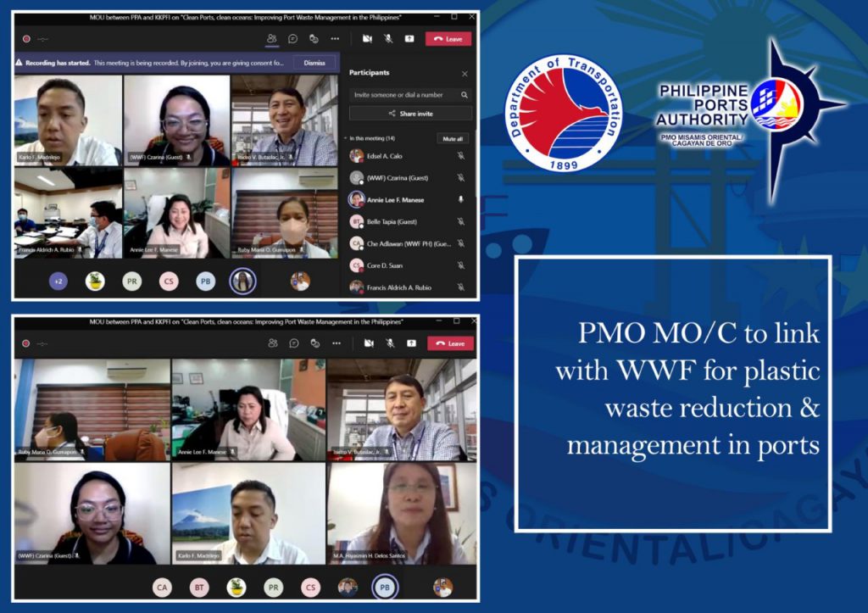Toggle the mic icon beside Core D. Suan

[x=460, y=265]
